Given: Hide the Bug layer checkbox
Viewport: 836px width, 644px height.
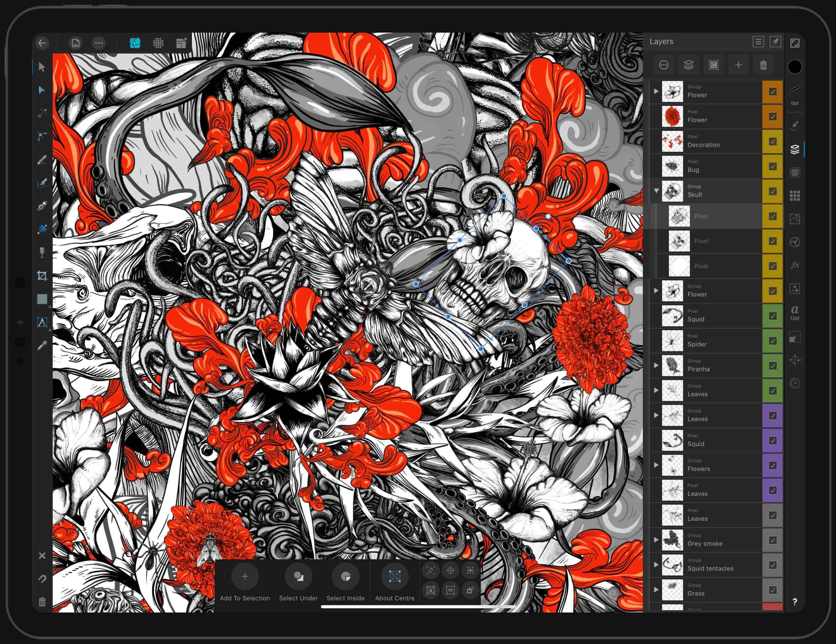Looking at the screenshot, I should (x=772, y=167).
